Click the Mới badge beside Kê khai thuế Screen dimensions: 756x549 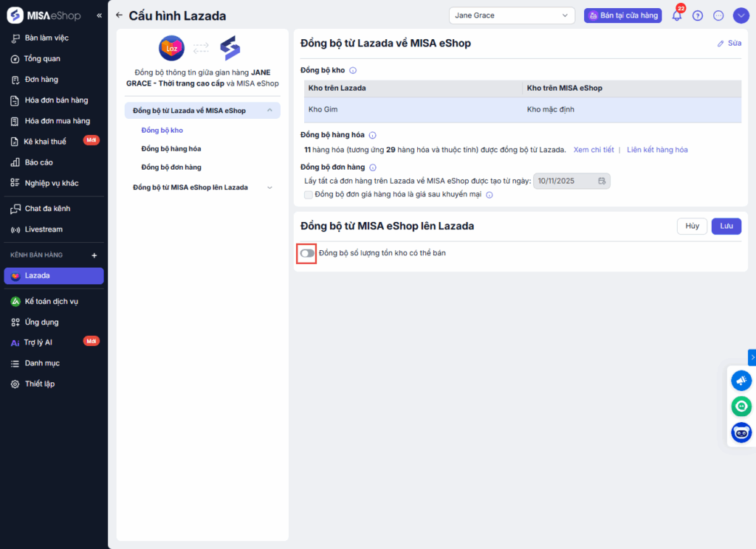(91, 140)
